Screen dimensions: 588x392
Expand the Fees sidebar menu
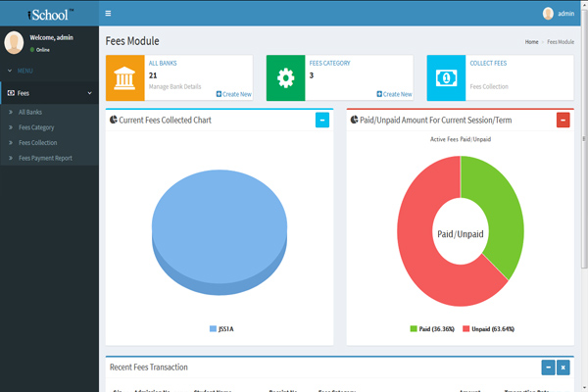49,93
